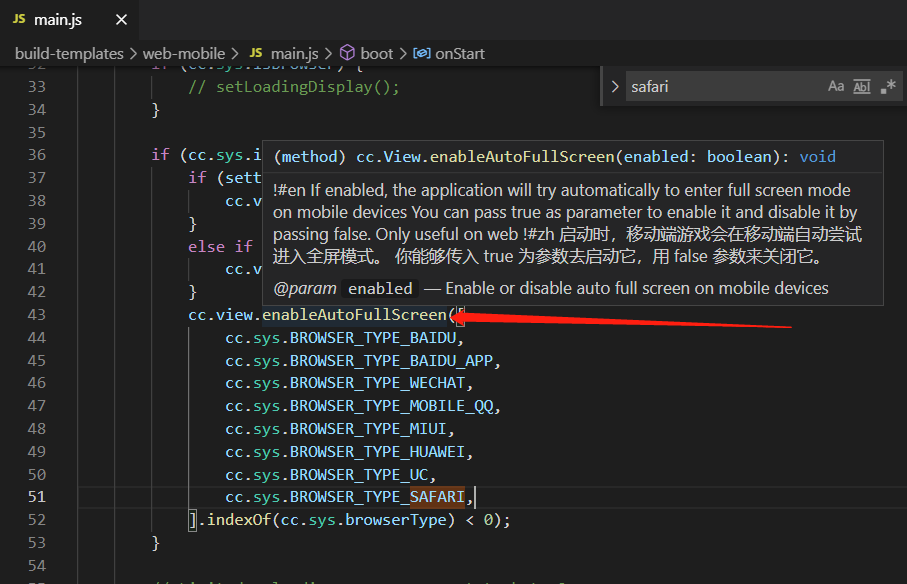Toggle Match Case in find widget

[836, 87]
